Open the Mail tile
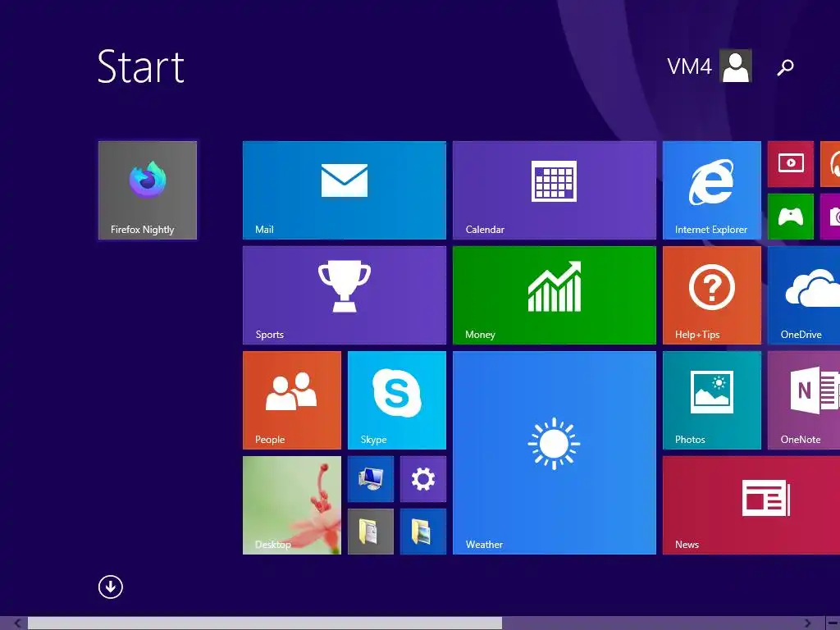The width and height of the screenshot is (840, 630). [344, 190]
